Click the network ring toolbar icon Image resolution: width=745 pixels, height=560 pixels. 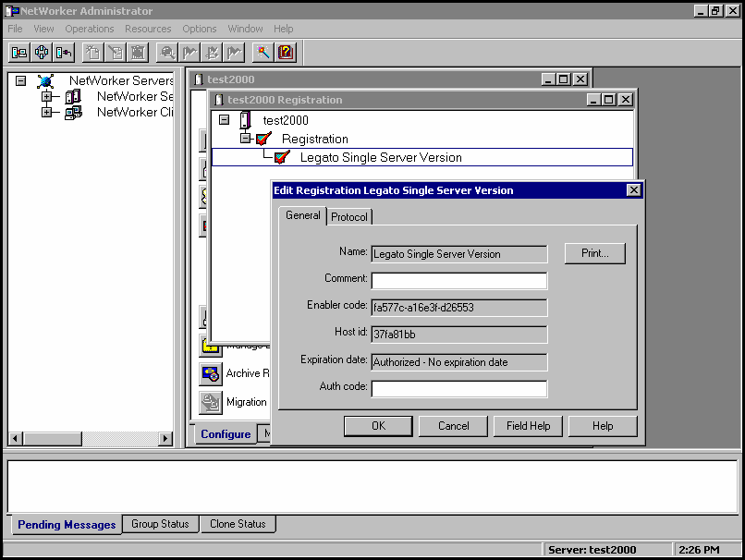42,53
